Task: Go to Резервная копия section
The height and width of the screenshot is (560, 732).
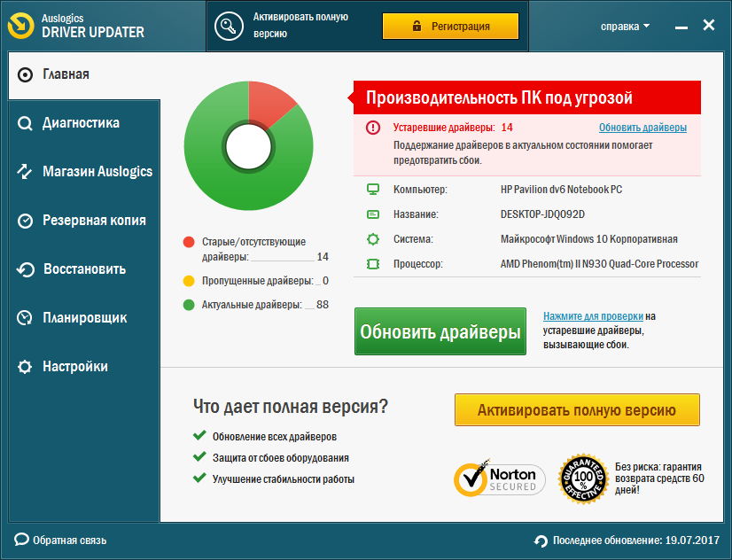Action: click(84, 221)
